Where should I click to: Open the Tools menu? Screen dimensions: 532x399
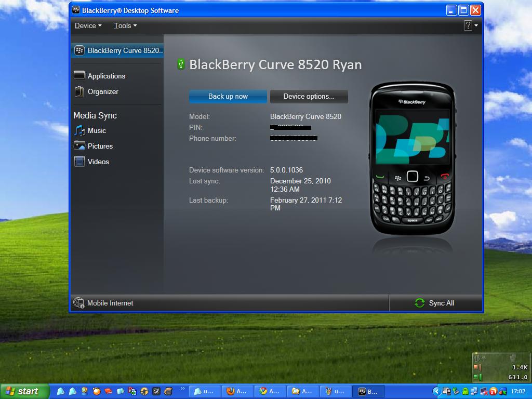point(125,26)
